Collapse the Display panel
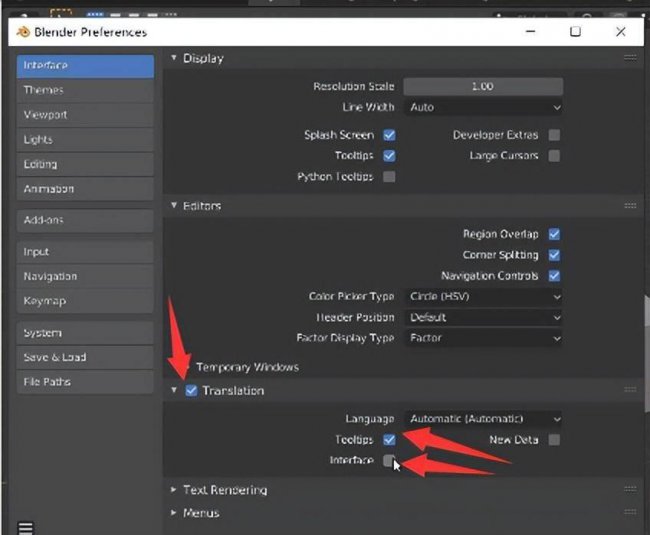 click(x=174, y=58)
